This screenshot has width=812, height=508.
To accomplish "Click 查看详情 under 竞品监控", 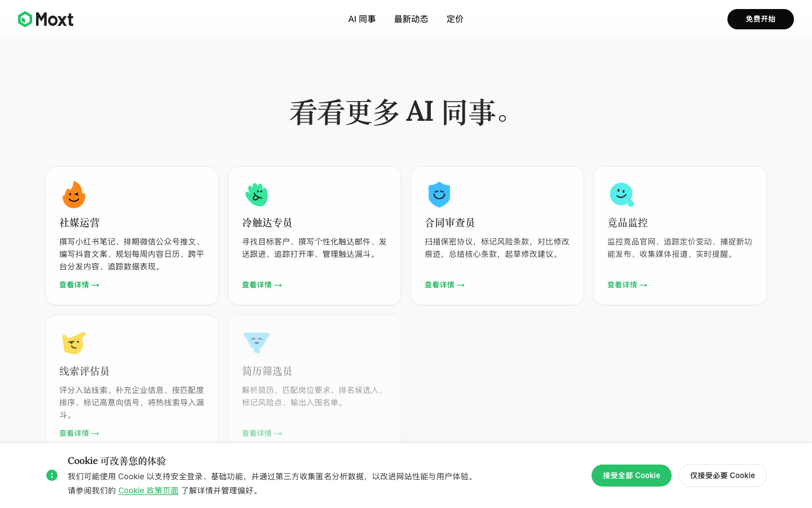I will [x=628, y=285].
